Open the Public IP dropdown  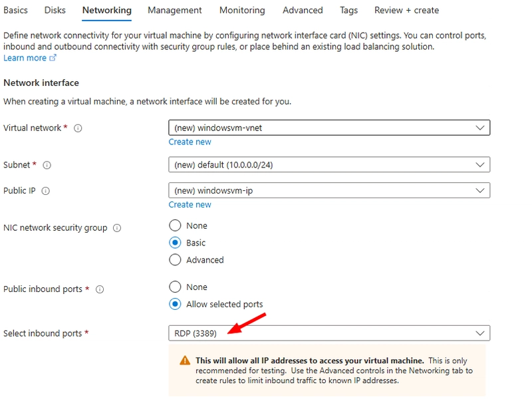(329, 190)
